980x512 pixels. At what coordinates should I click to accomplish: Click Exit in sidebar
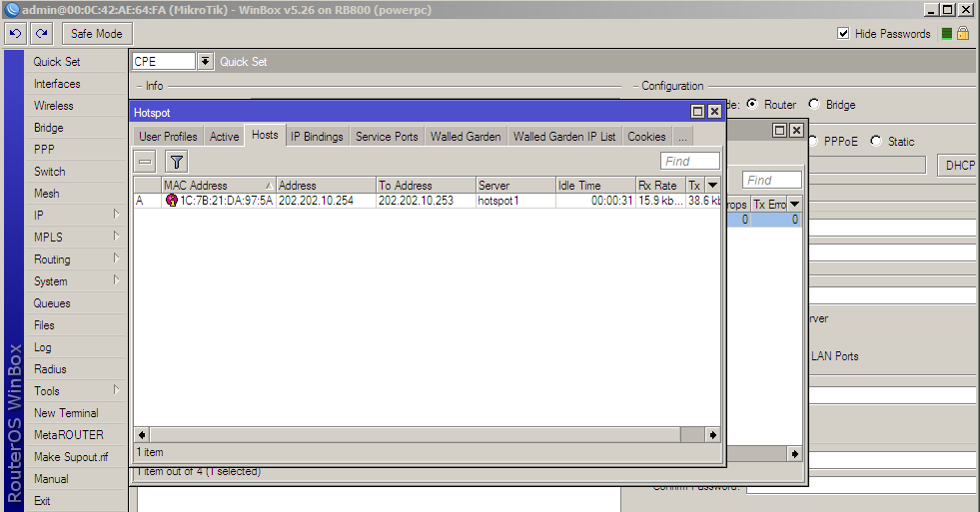76,501
